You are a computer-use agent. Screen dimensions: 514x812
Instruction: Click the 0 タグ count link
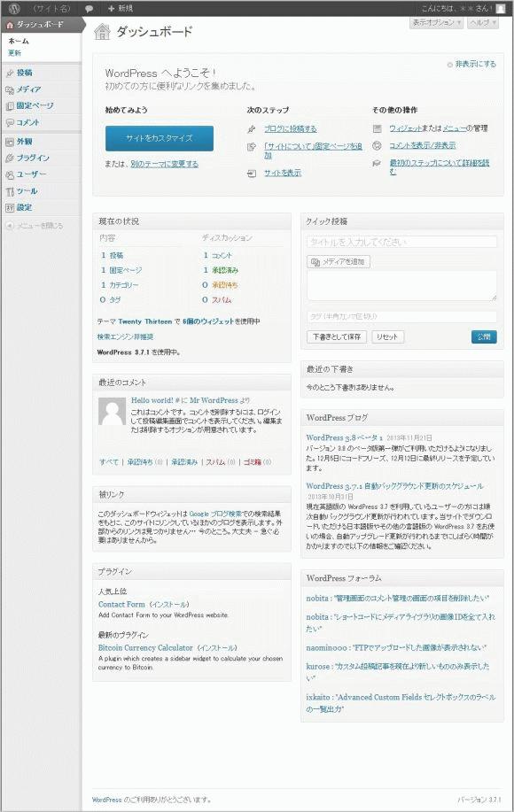[111, 300]
